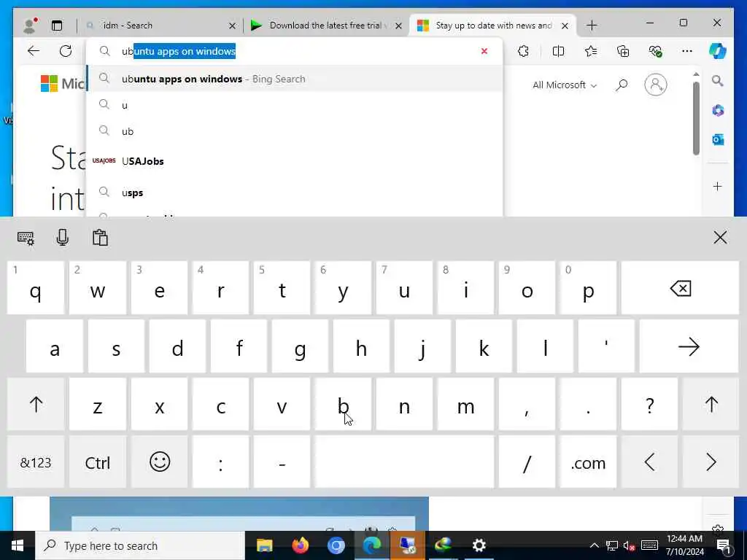Tap the spacebar key
747x560 pixels.
404,462
